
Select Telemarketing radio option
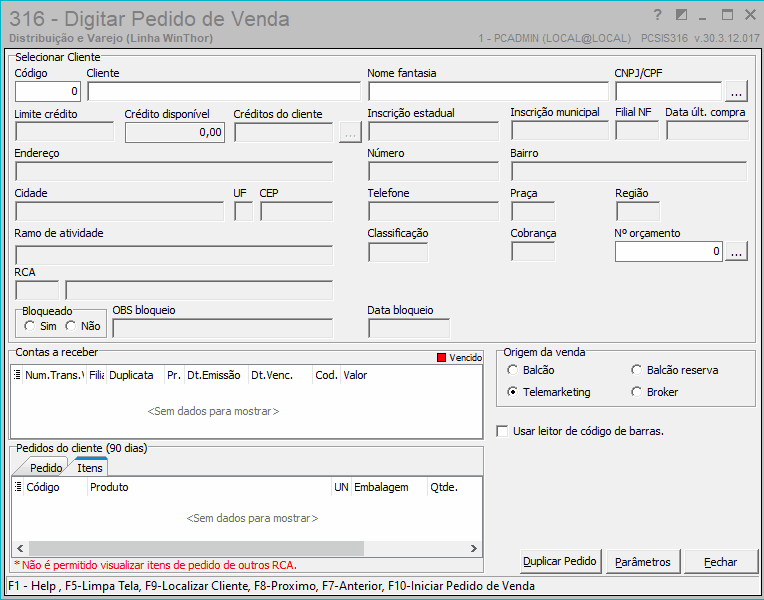click(512, 392)
